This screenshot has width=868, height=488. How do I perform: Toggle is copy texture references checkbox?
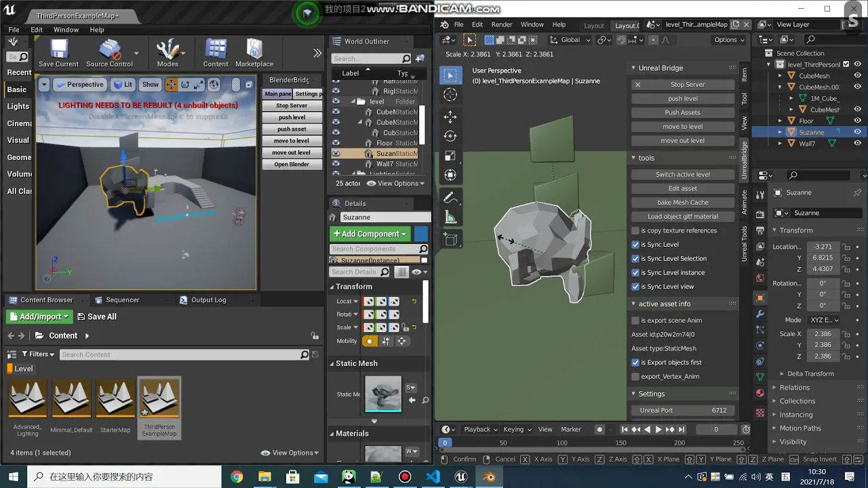(x=635, y=230)
